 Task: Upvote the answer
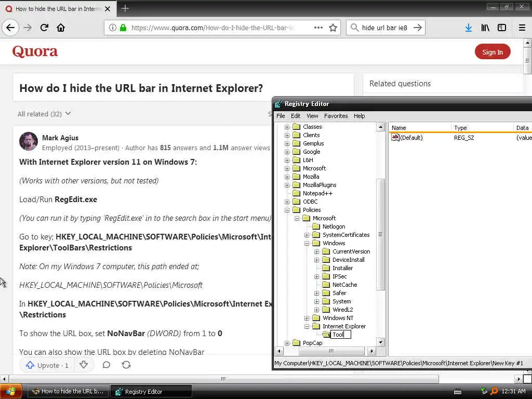47,365
